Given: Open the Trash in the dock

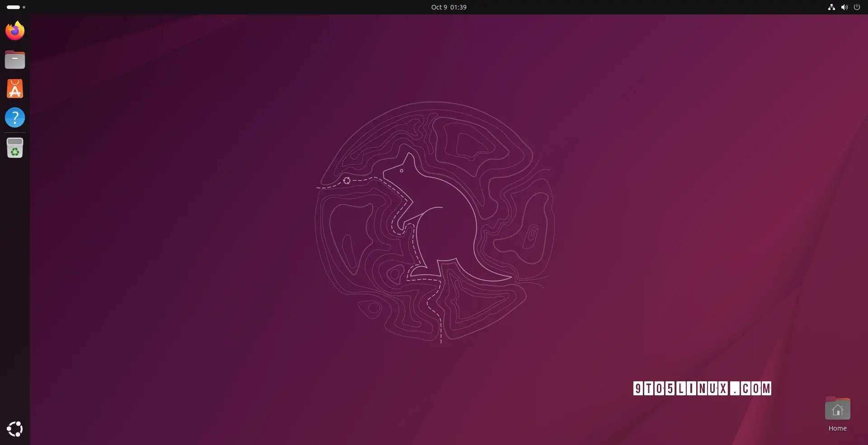Looking at the screenshot, I should (x=15, y=148).
